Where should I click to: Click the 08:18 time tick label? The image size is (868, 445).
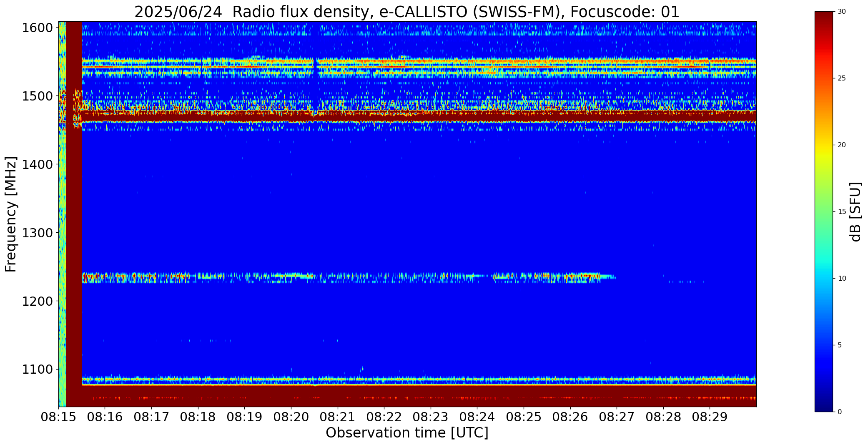pos(198,417)
